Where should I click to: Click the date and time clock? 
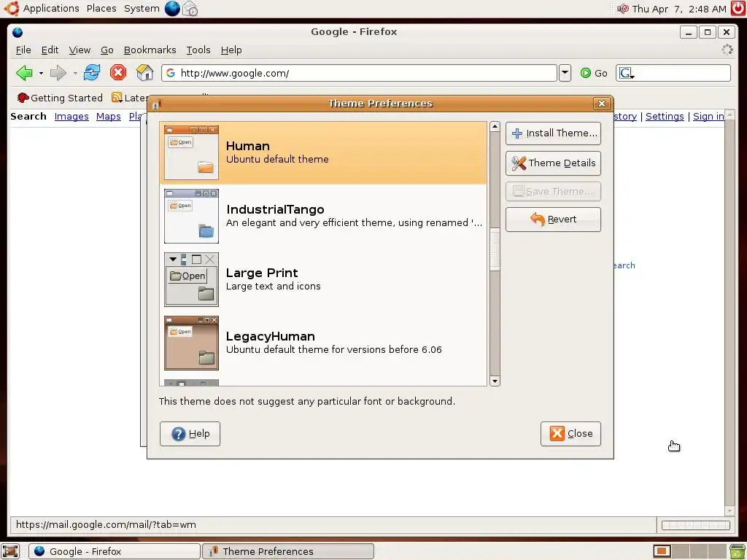679,9
